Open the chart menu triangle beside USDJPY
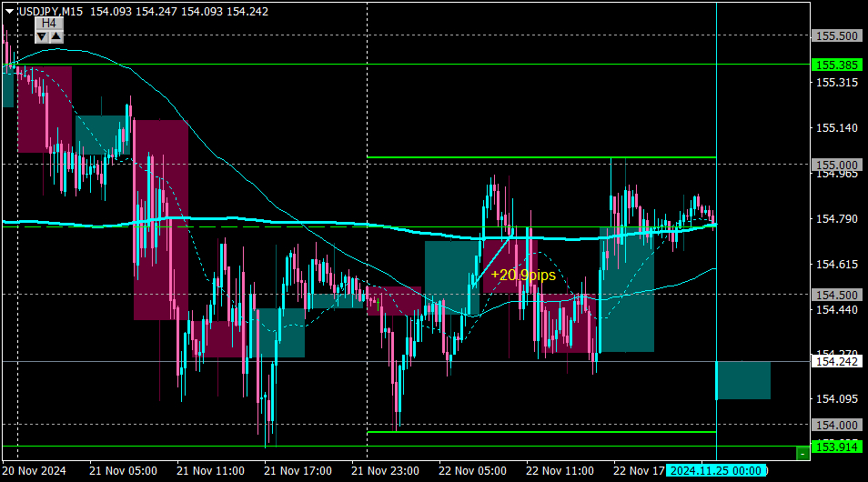This screenshot has height=482, width=868. pyautogui.click(x=9, y=11)
